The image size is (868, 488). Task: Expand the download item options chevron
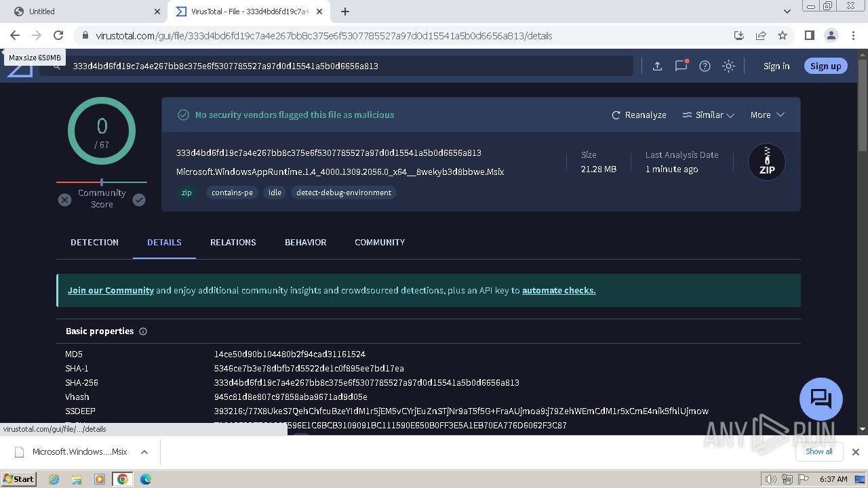tap(144, 452)
